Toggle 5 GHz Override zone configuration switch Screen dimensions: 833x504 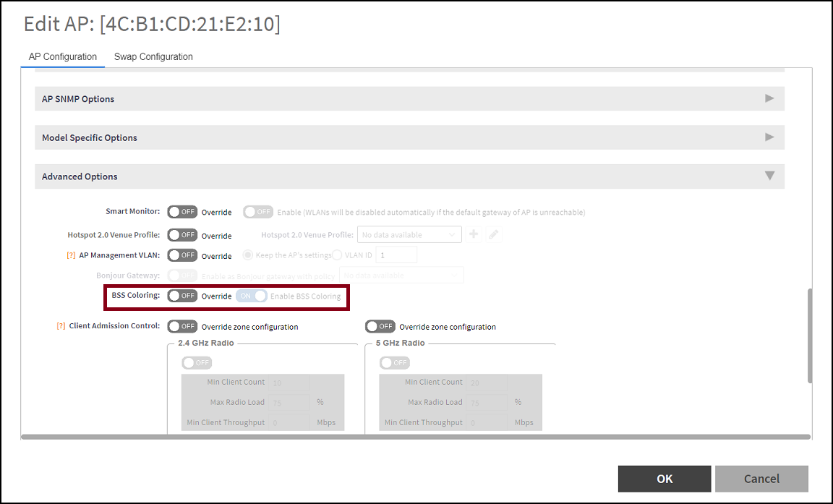click(380, 327)
